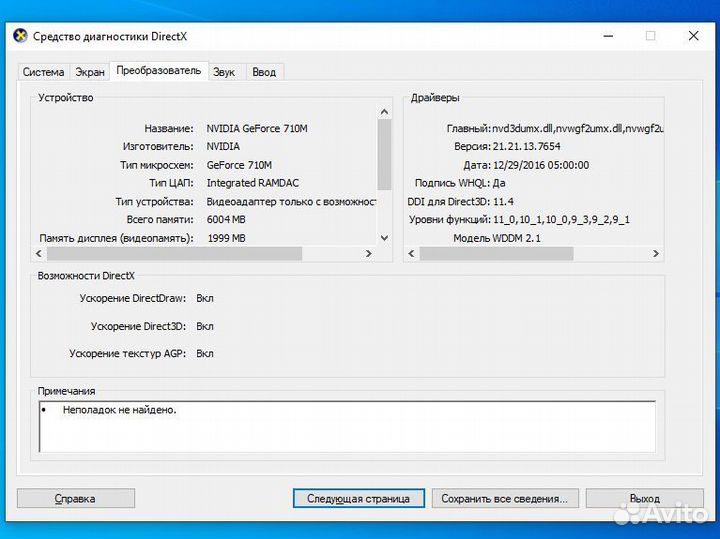Click up arrow of Устройство vertical scrollbar
Image resolution: width=720 pixels, height=539 pixels.
[384, 112]
